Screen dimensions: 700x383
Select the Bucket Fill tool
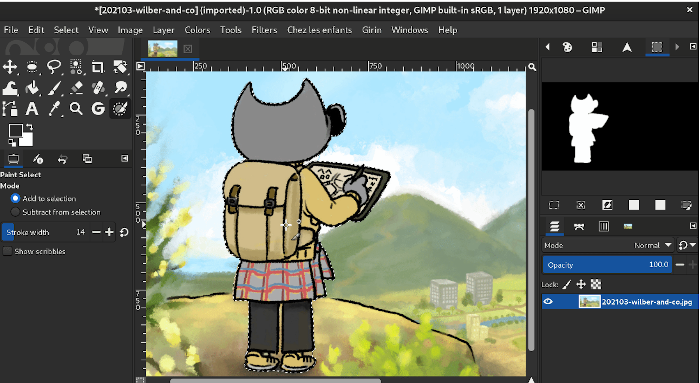[32, 88]
